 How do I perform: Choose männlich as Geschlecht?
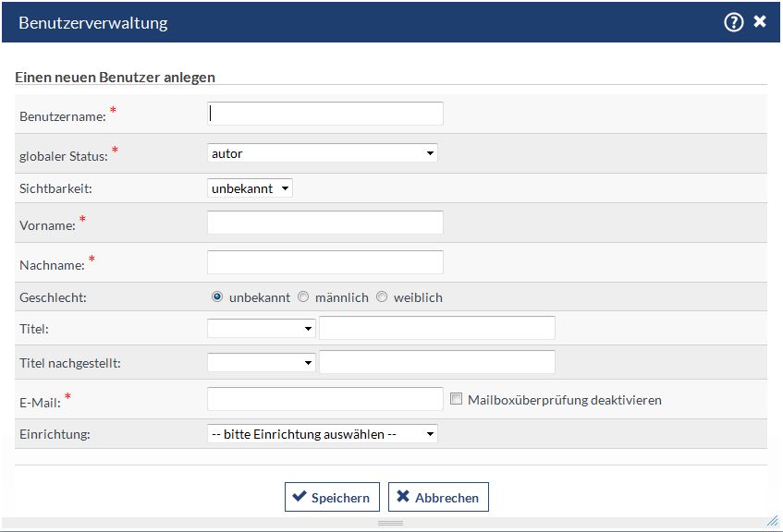click(x=303, y=297)
